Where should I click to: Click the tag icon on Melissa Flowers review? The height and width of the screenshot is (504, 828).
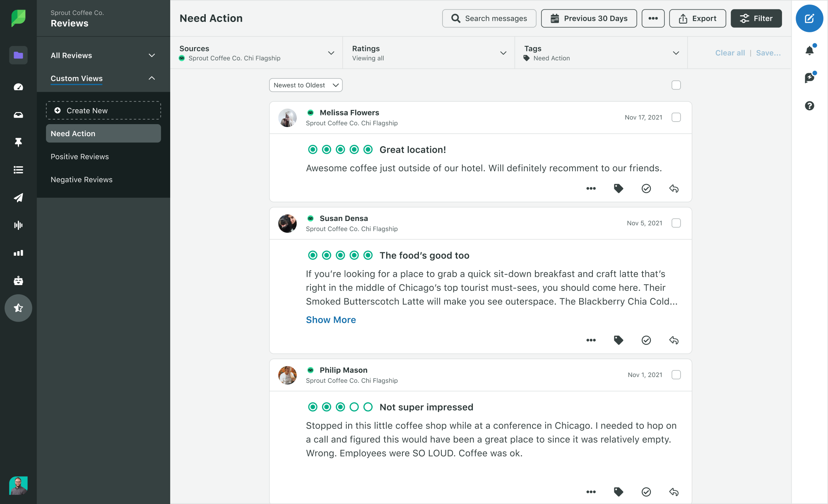[618, 189]
